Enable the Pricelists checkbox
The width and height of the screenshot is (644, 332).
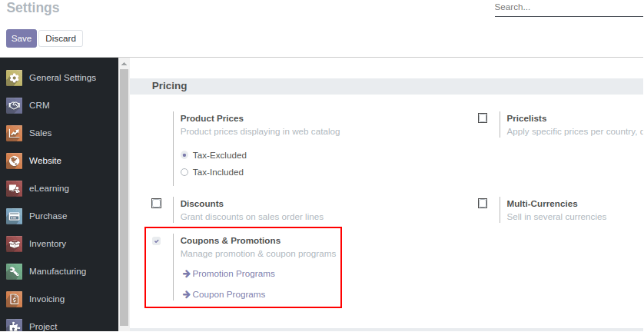483,118
